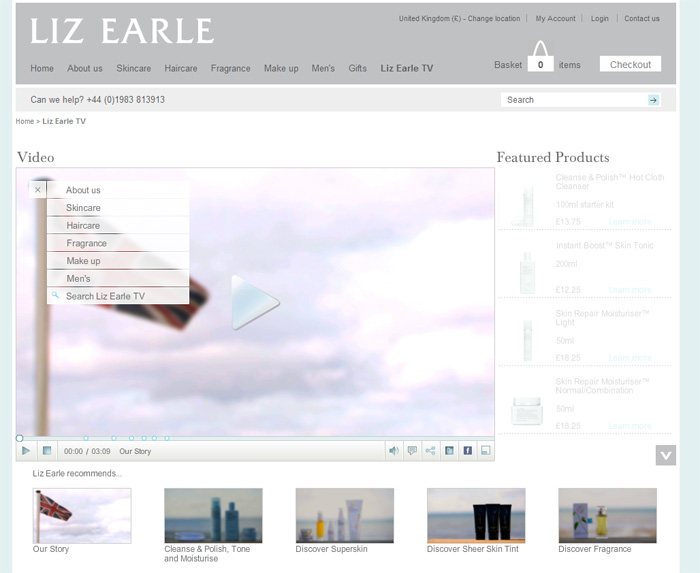Jump to the last chapter marker on timeline

click(x=167, y=438)
